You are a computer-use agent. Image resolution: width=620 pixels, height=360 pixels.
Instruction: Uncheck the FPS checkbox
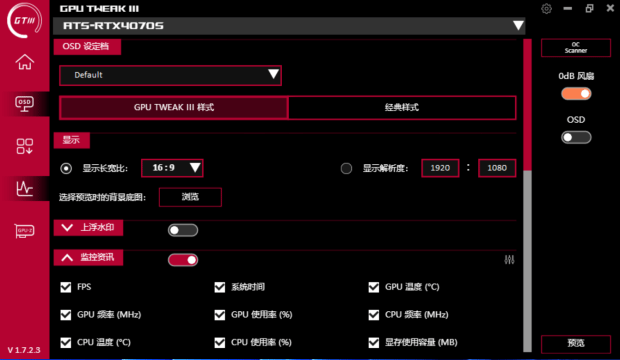click(66, 287)
